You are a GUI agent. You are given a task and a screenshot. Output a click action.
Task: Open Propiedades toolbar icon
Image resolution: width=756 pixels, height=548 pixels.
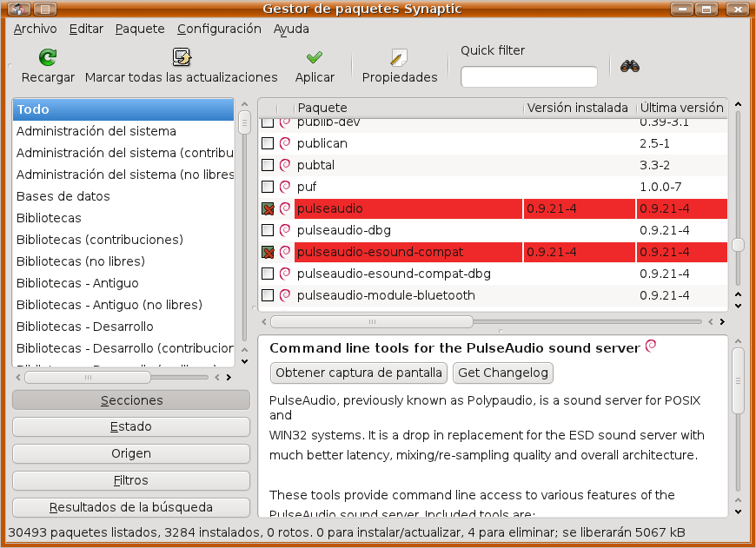pos(399,57)
